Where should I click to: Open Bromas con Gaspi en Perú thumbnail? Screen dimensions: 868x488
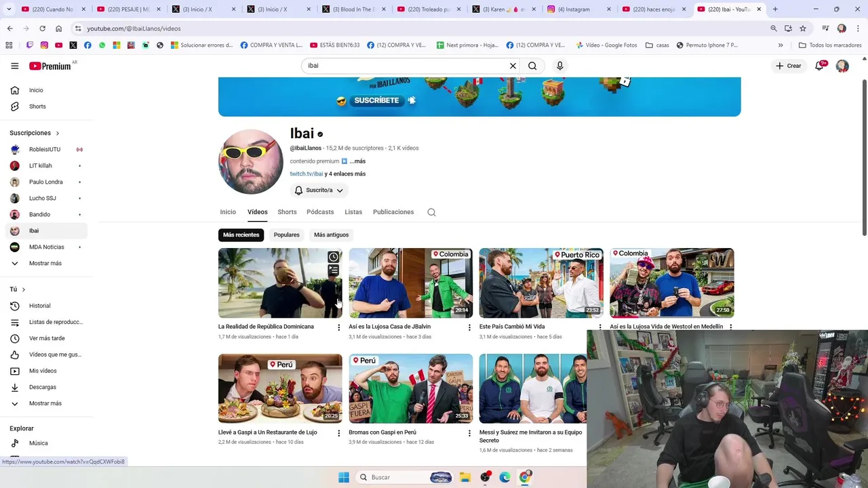(411, 388)
